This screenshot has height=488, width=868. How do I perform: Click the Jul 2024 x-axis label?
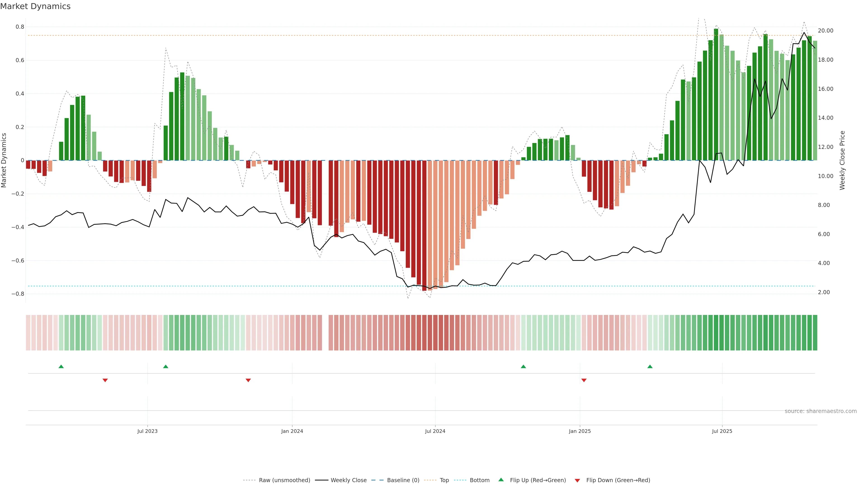click(x=435, y=431)
